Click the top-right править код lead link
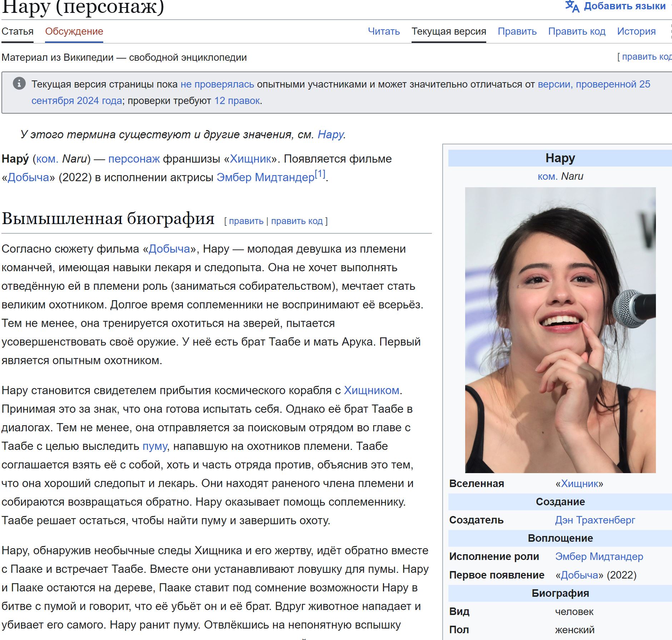Screen dimensions: 672x640 pos(647,57)
